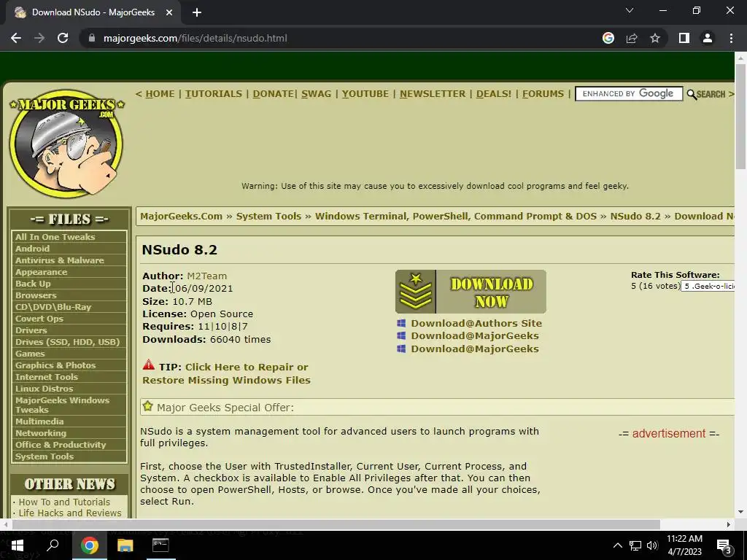Click the site lock icon in address bar
The image size is (747, 560).
[92, 38]
